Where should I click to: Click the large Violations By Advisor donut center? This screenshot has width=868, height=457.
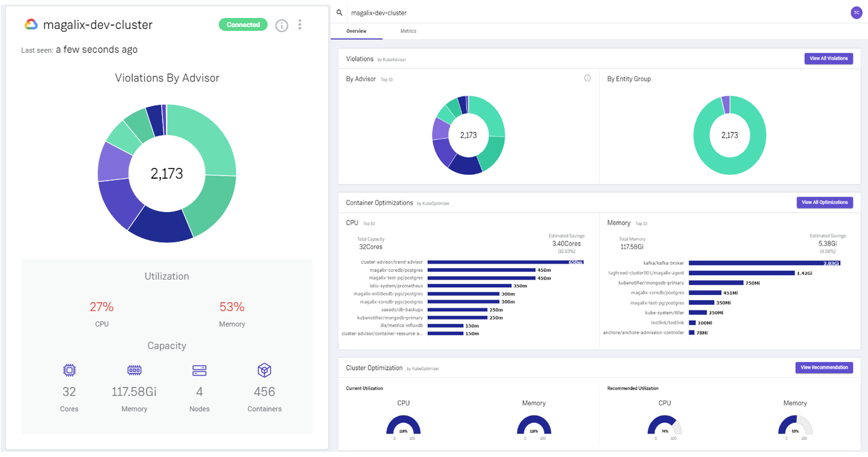(x=167, y=174)
